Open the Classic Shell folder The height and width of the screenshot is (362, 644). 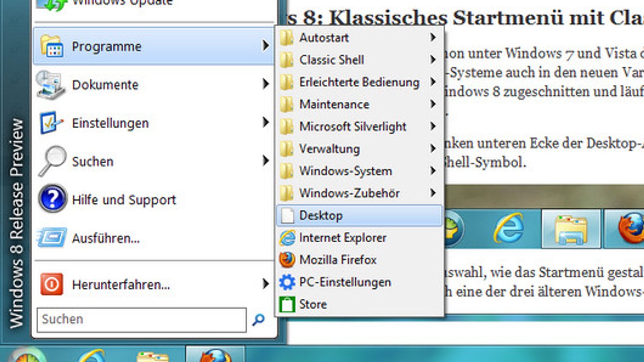click(359, 60)
